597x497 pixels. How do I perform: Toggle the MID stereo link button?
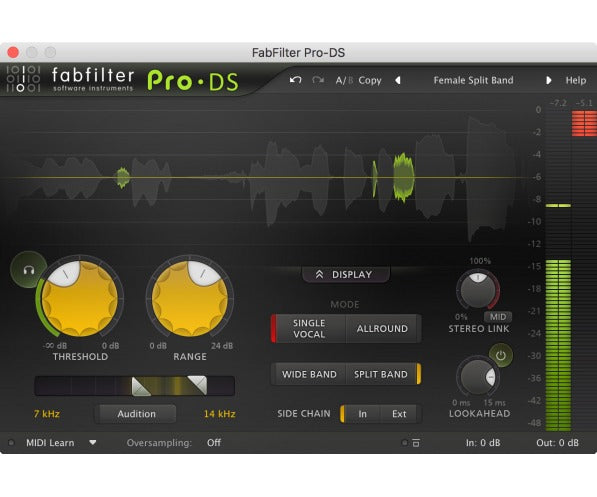point(498,317)
